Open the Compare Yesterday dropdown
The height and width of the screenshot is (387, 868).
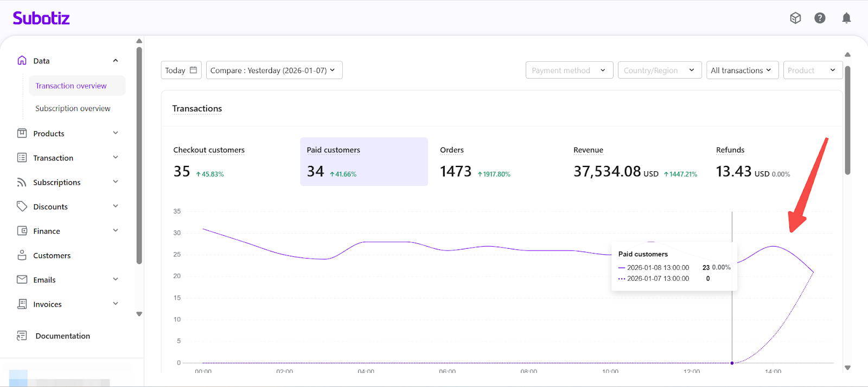(274, 70)
